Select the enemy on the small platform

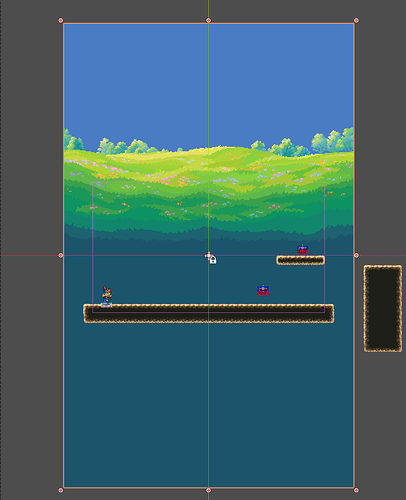click(x=302, y=250)
